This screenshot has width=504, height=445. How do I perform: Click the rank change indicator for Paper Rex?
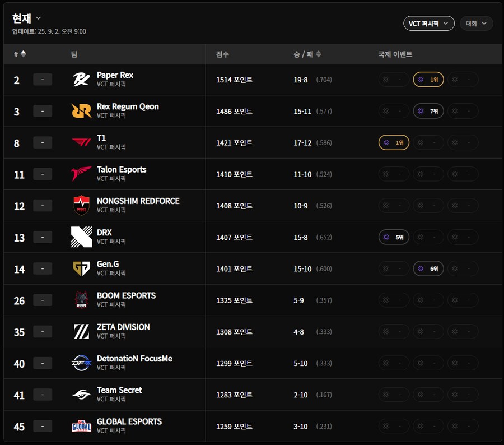click(43, 80)
